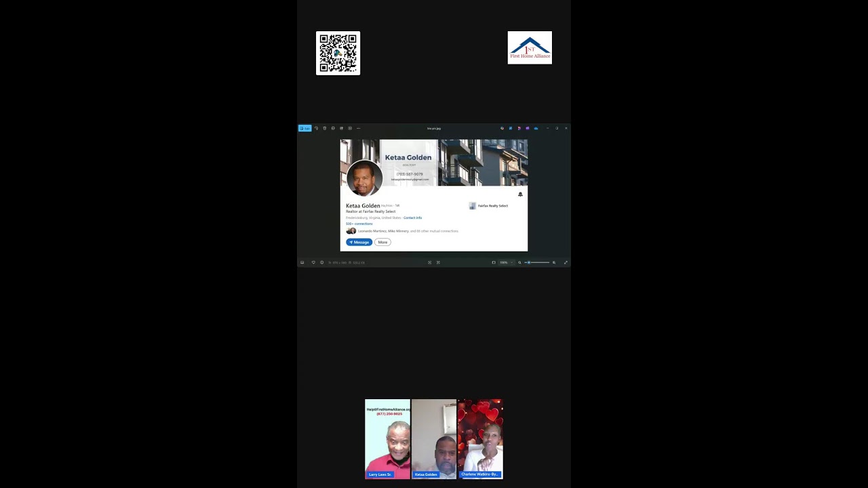
Task: Click the fit-to-window icon in status bar
Action: [x=429, y=262]
